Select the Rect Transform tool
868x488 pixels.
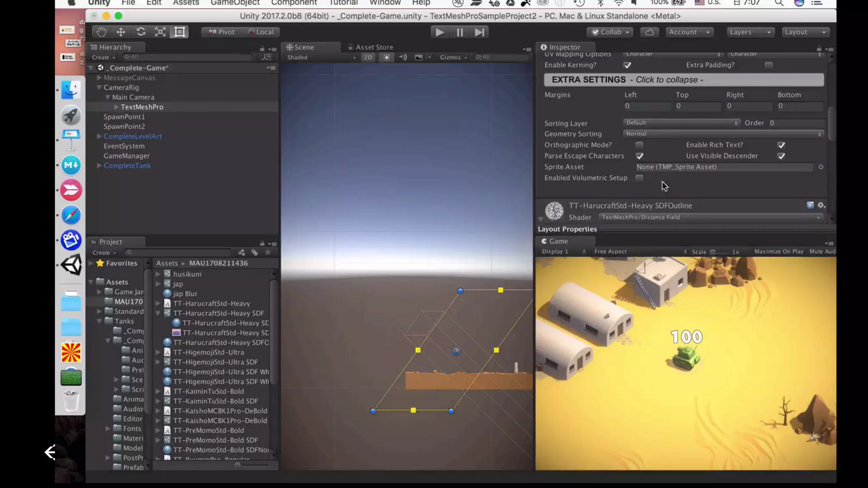click(180, 32)
